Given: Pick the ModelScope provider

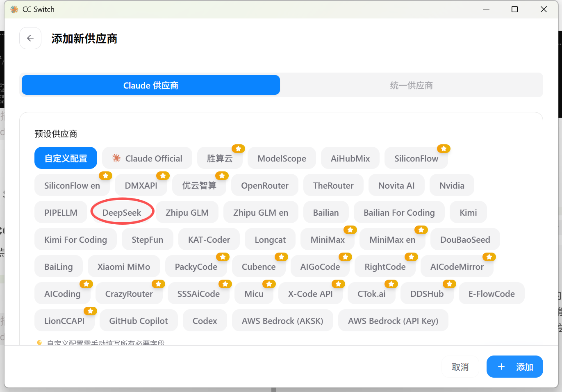Looking at the screenshot, I should pyautogui.click(x=282, y=158).
